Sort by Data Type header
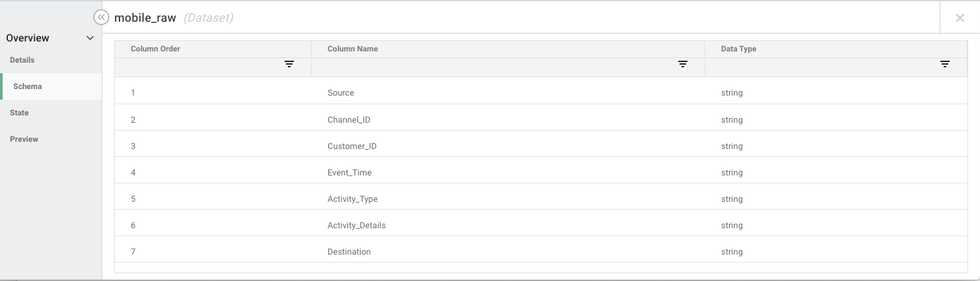The width and height of the screenshot is (980, 281). tap(738, 49)
